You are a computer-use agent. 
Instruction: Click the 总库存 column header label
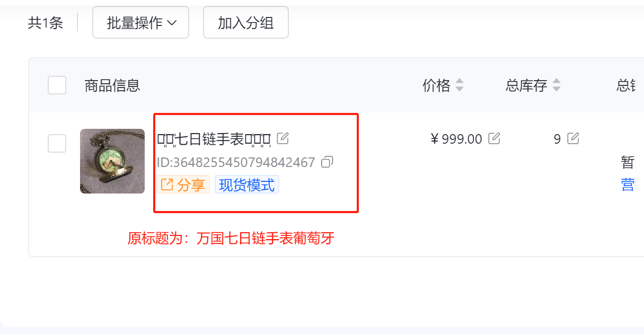tap(526, 85)
